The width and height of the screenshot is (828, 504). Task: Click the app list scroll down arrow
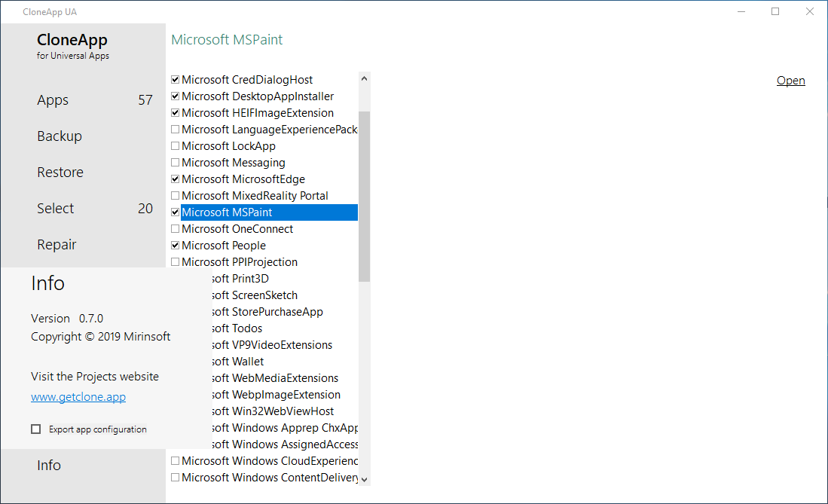pyautogui.click(x=364, y=480)
